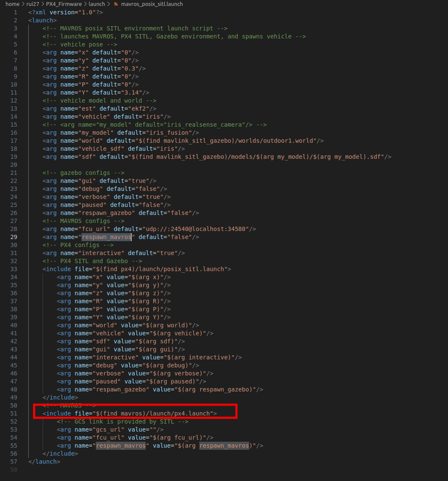Click "debug" arg name on line 23
This screenshot has width=448, height=481.
(90, 189)
